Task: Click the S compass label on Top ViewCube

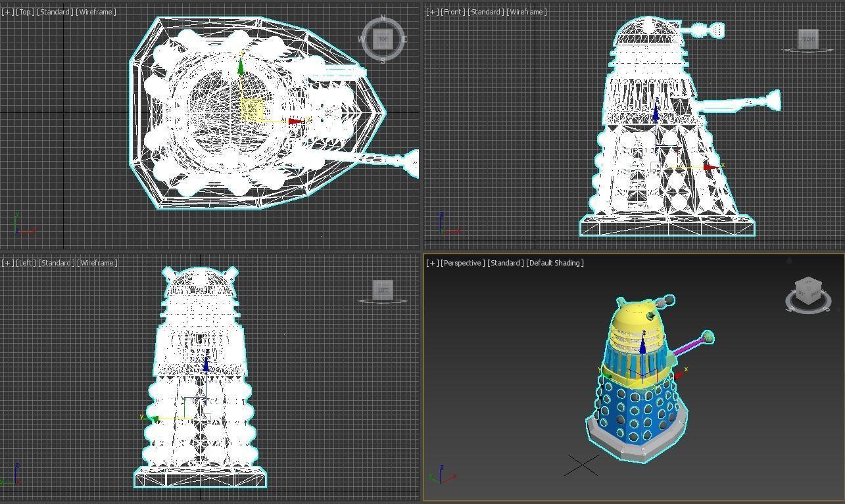Action: tap(383, 61)
